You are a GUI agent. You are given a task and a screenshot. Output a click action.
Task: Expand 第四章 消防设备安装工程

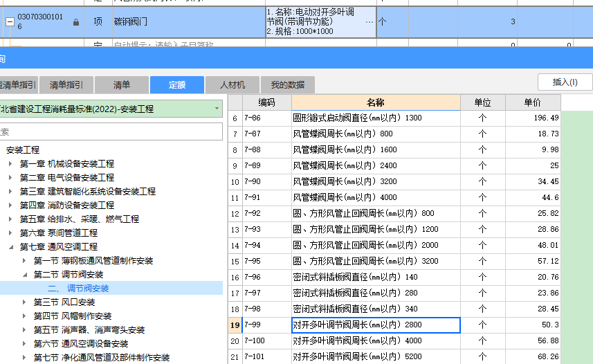10,205
